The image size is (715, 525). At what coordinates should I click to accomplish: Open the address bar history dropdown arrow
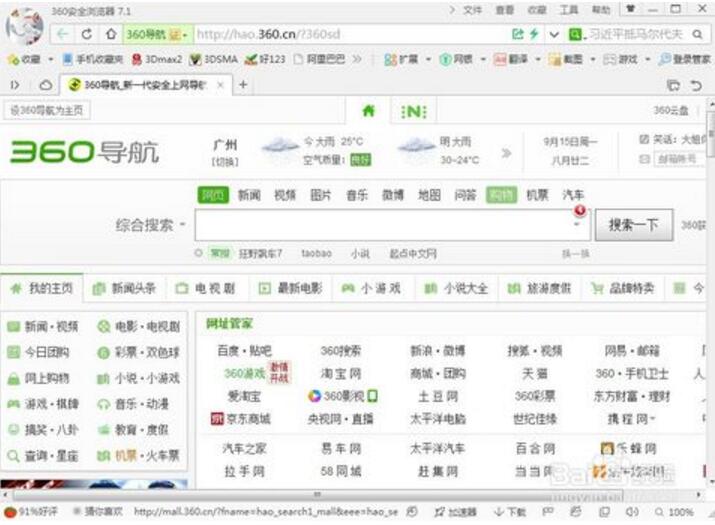(554, 34)
